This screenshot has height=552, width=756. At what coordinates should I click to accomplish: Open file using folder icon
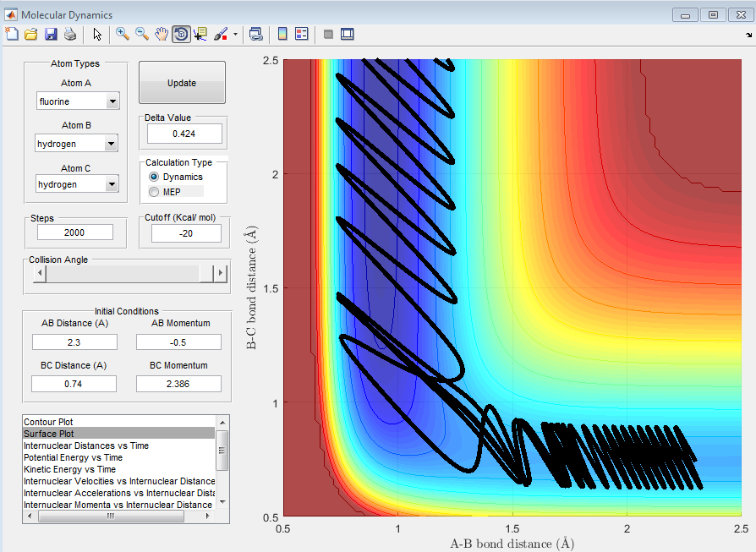click(x=31, y=34)
